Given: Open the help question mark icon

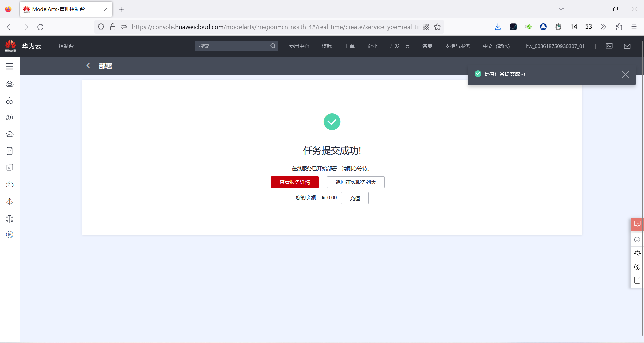Looking at the screenshot, I should tap(637, 267).
